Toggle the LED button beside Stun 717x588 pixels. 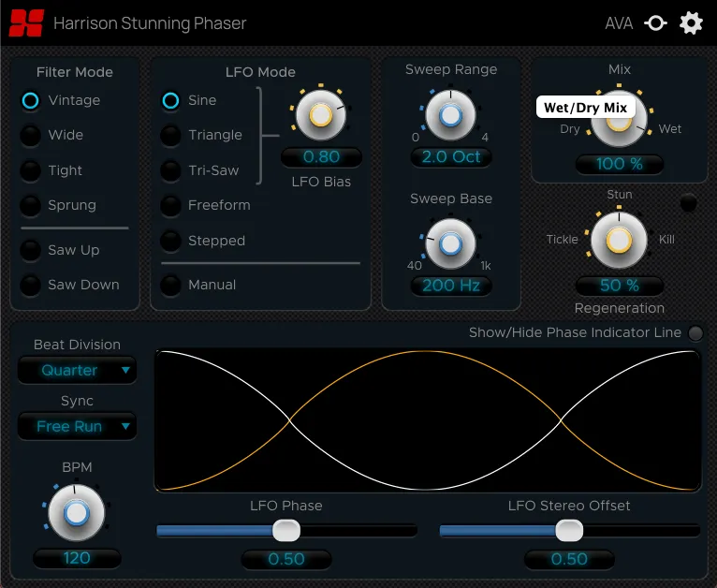pyautogui.click(x=688, y=202)
